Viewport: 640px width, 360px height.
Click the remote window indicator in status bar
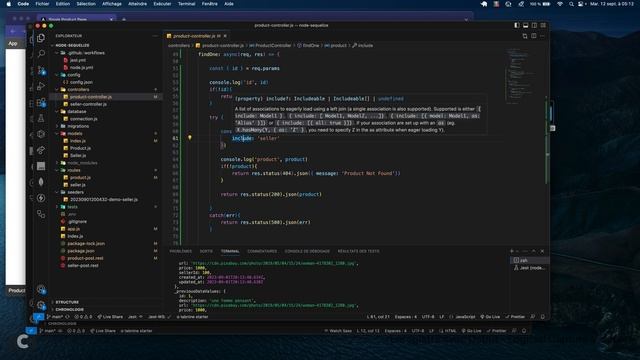[39, 317]
